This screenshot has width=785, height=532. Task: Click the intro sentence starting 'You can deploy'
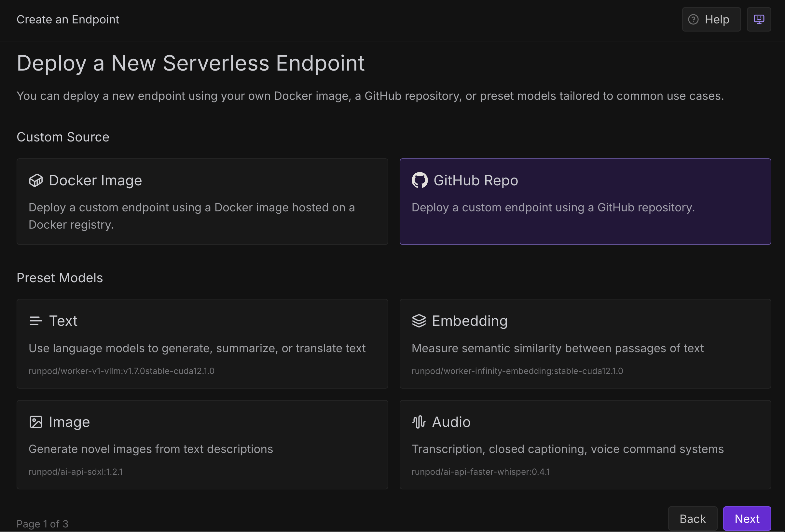click(x=370, y=96)
